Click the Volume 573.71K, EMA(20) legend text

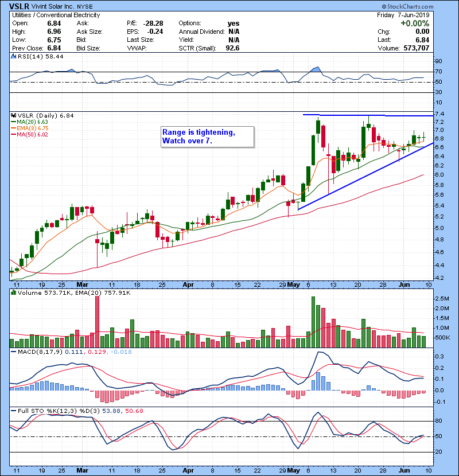pyautogui.click(x=74, y=293)
